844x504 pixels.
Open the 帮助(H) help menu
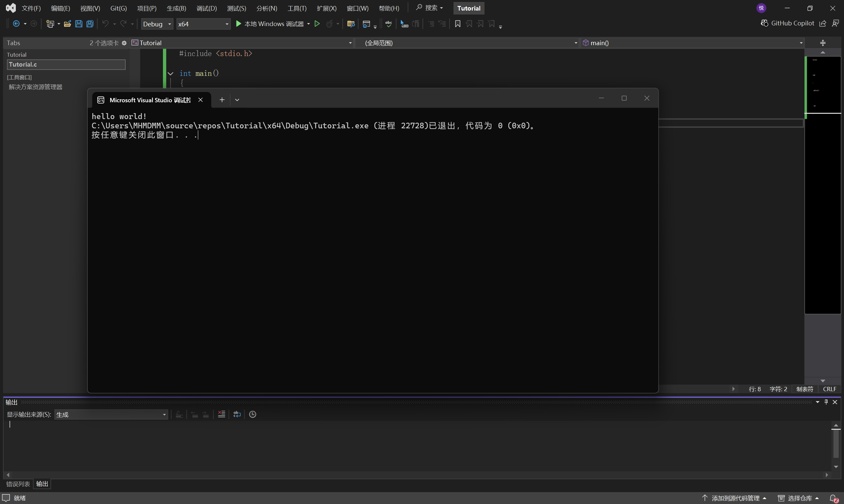[x=389, y=8]
